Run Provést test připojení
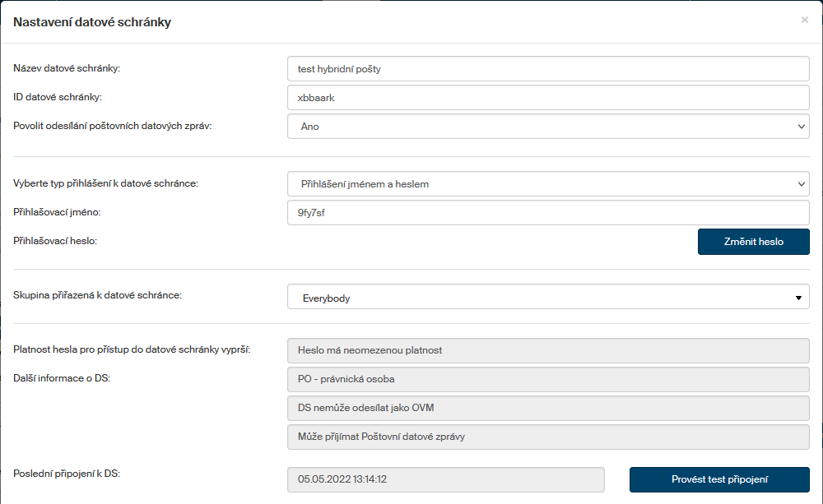This screenshot has height=504, width=823. click(x=719, y=479)
